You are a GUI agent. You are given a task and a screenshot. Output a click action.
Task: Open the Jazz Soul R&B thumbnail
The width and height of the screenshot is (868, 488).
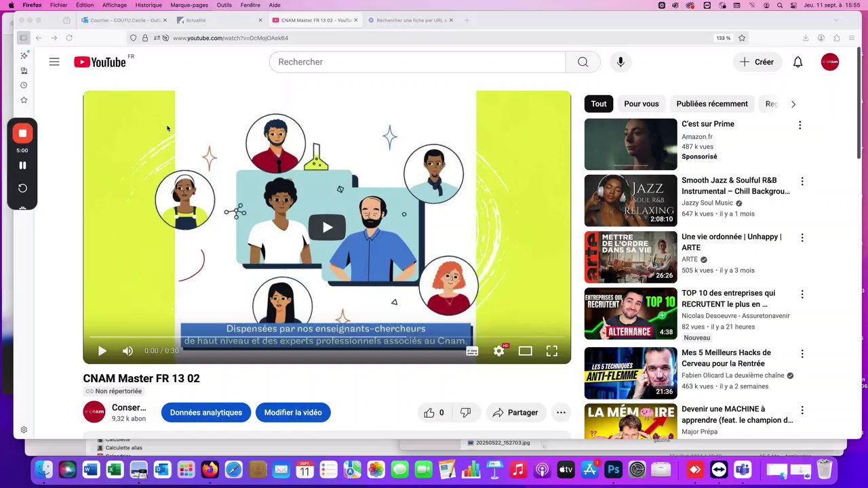pyautogui.click(x=631, y=201)
